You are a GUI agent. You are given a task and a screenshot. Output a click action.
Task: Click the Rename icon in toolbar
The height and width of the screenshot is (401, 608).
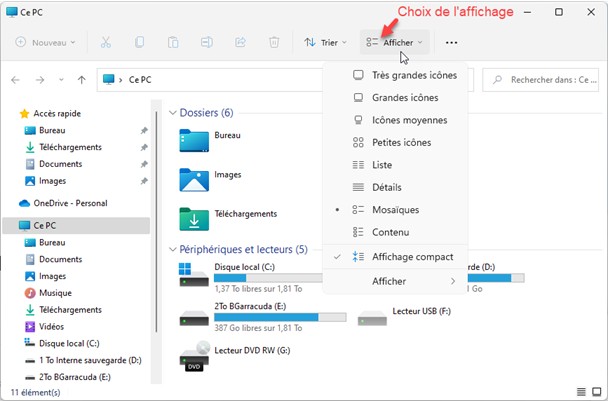click(207, 43)
